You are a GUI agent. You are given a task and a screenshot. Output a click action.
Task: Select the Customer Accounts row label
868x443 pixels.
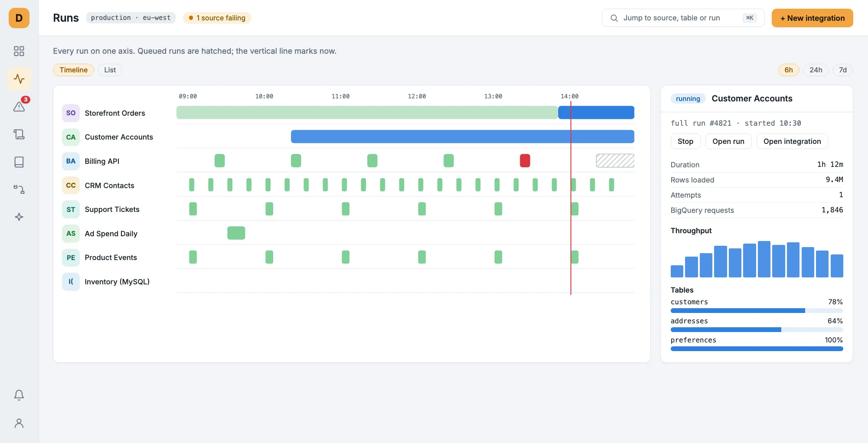[119, 137]
